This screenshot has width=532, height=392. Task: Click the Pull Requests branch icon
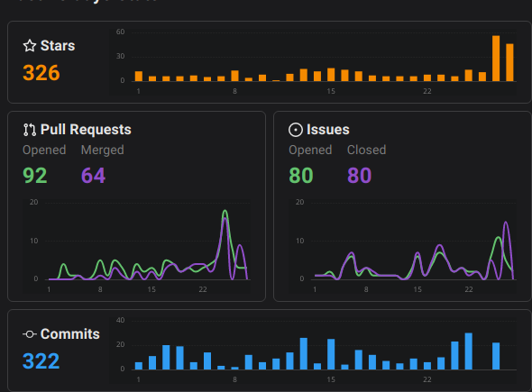[x=30, y=130]
